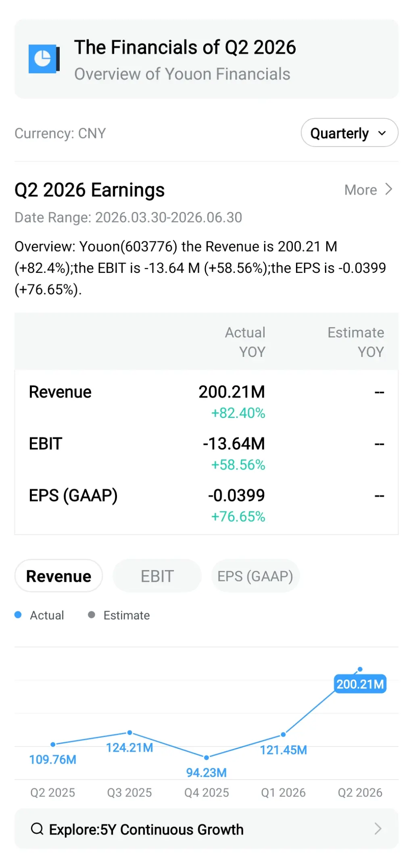The height and width of the screenshot is (868, 413).
Task: Toggle the Actual legend series
Action: pyautogui.click(x=39, y=615)
